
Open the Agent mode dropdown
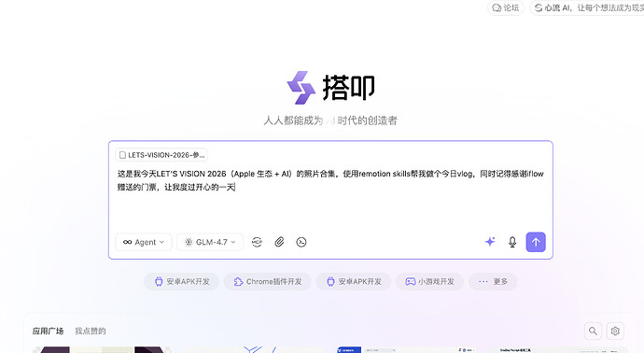(x=144, y=242)
